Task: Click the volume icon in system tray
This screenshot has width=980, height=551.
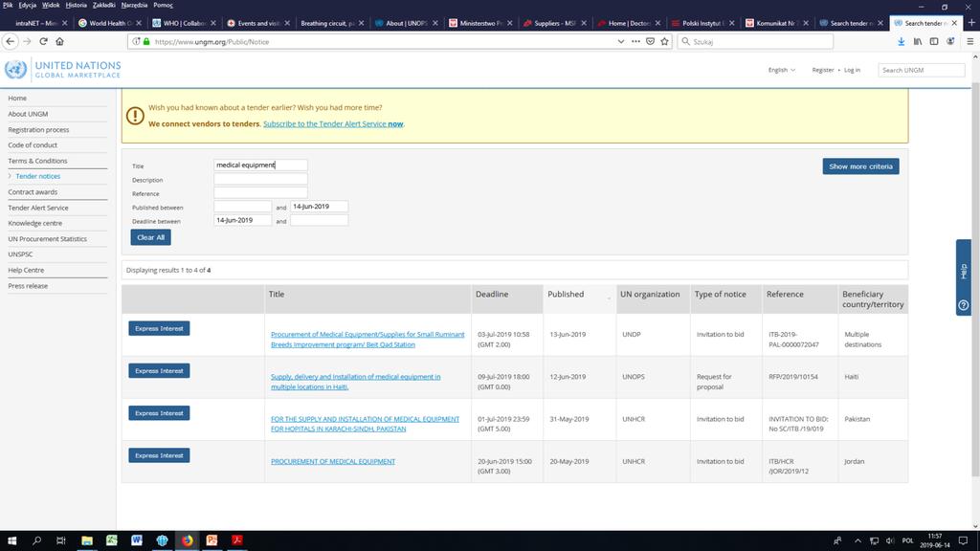Action: (890, 541)
